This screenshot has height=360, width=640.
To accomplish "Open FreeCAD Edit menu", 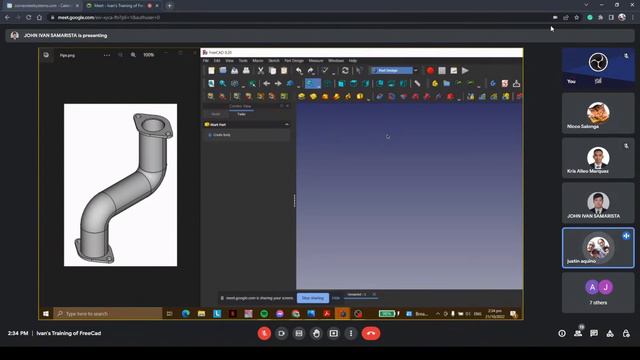I will [217, 60].
